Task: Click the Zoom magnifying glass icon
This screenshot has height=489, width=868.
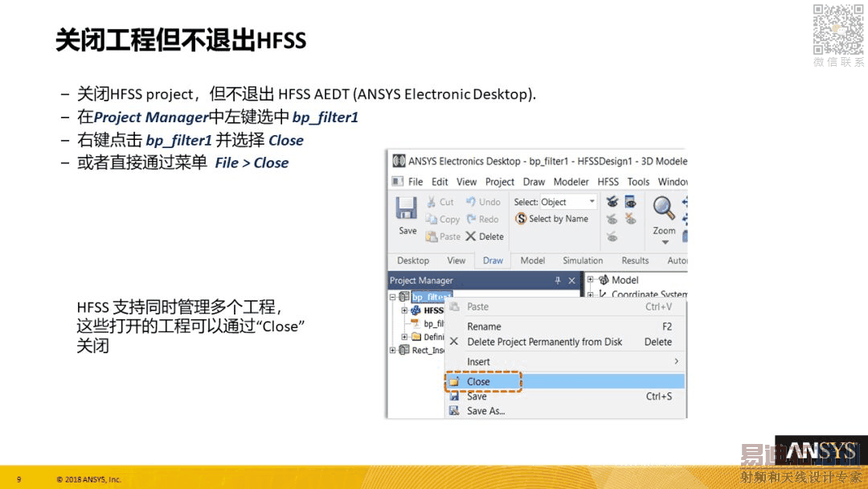Action: coord(663,208)
